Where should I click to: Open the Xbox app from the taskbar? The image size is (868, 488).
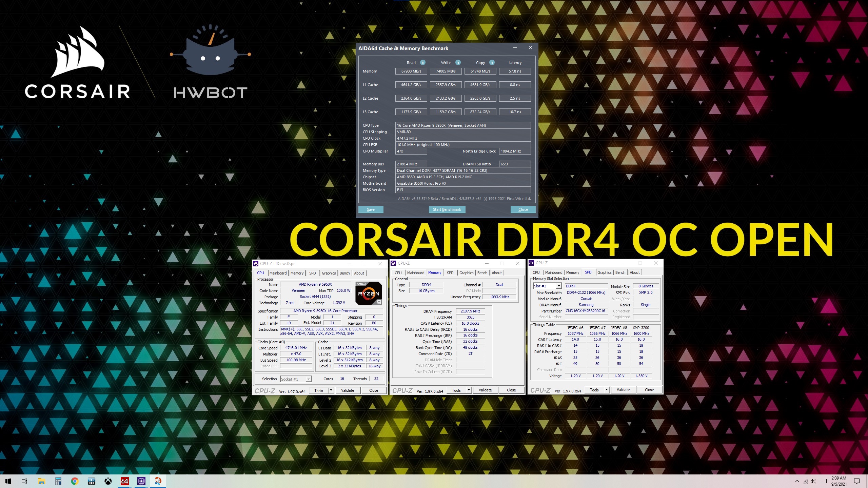click(108, 481)
